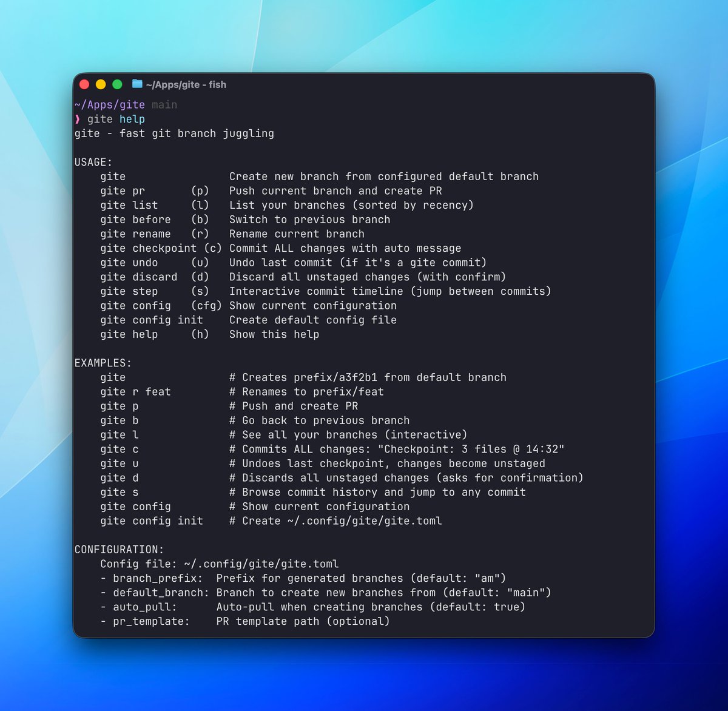Screen dimensions: 728x711
Task: Click the 'gite r feat' example command
Action: click(x=136, y=392)
